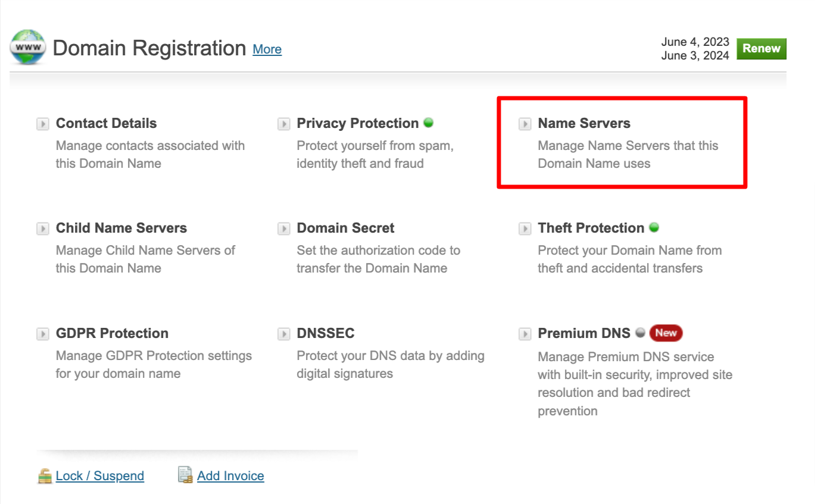Viewport: 815px width, 504px height.
Task: Select the Theft Protection heading
Action: 591,228
